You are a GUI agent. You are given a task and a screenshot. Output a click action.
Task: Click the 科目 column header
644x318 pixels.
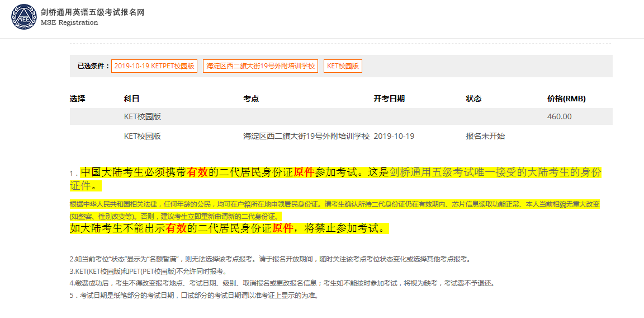pos(132,99)
